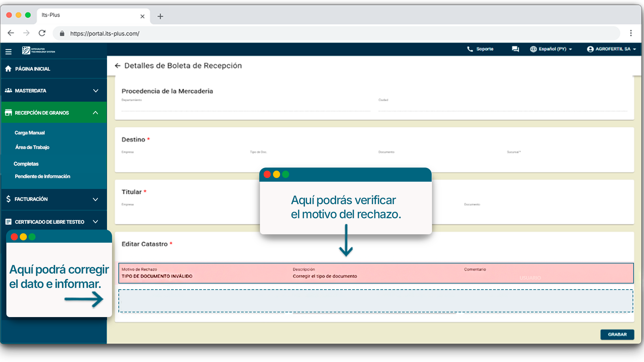Open the chat messages icon

click(x=515, y=49)
